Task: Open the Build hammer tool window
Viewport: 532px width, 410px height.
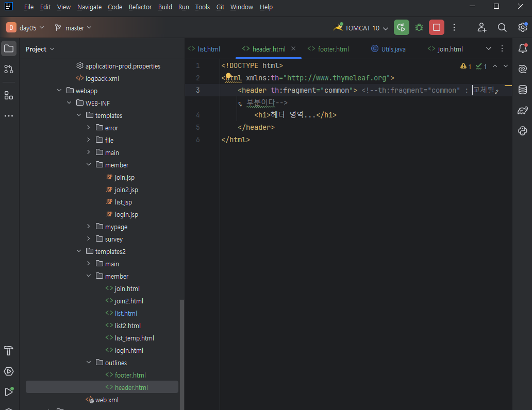Action: click(9, 351)
